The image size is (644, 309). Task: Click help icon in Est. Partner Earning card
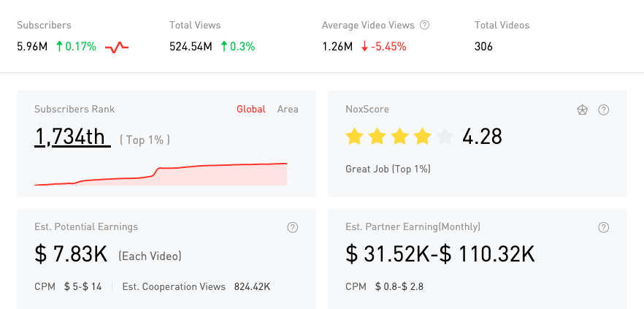[x=604, y=227]
